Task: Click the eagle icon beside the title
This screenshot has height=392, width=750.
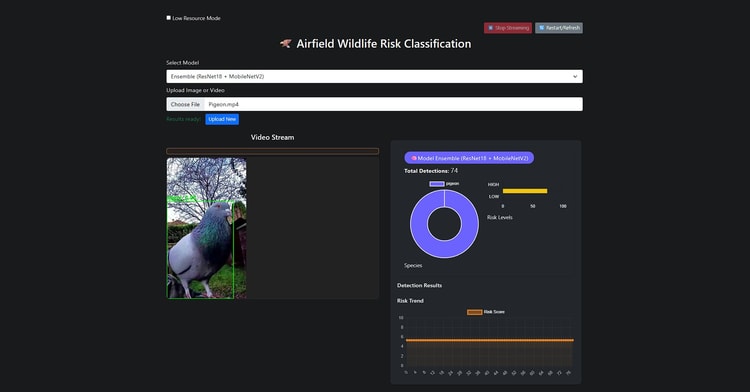Action: (286, 44)
